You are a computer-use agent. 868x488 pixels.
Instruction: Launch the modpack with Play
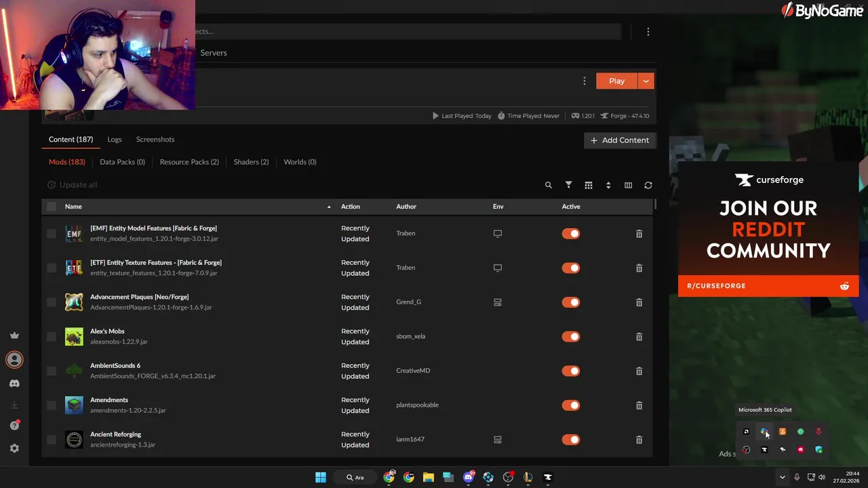[616, 81]
